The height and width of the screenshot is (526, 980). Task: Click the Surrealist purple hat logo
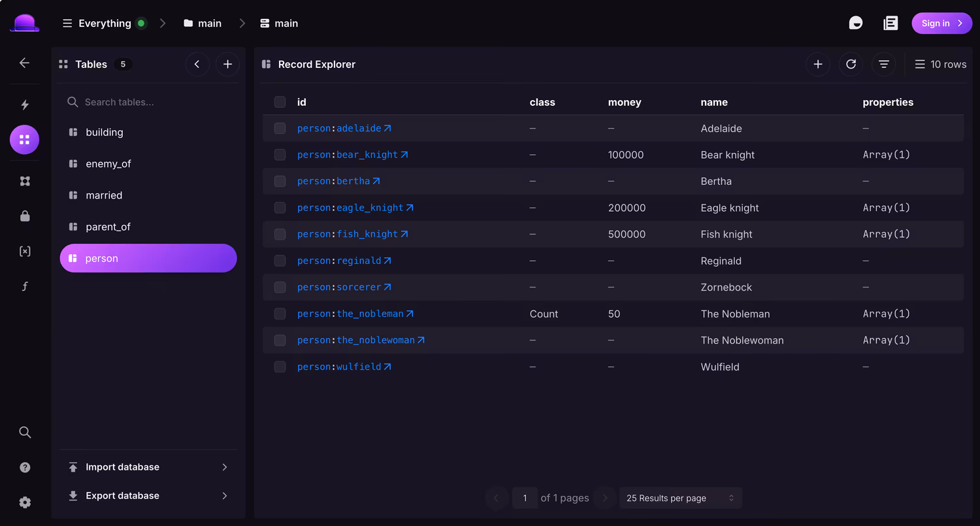point(25,23)
